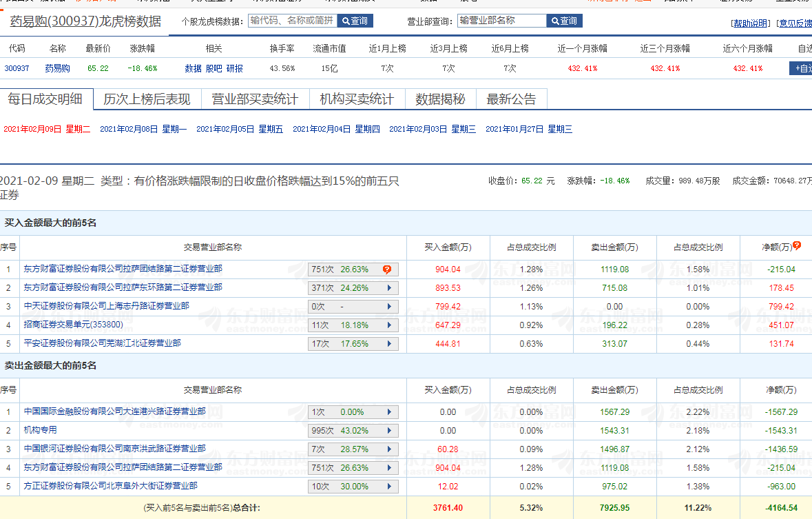
Task: Open 帮助说明 link
Action: coord(751,23)
